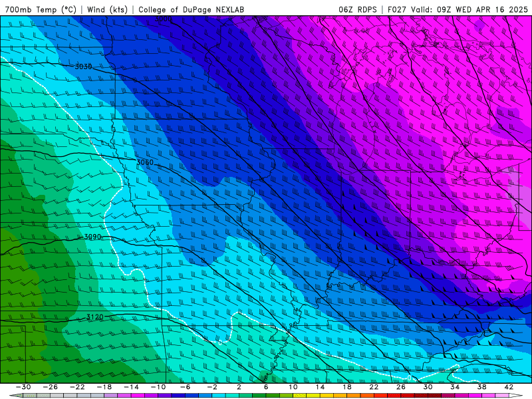Click the 18 color scale tick label
This screenshot has height=399, width=532.
pos(346,387)
